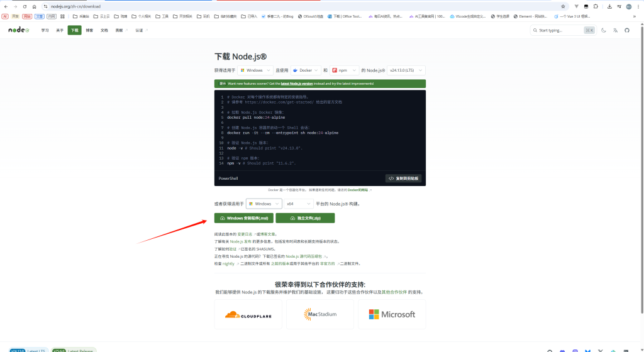Open the 认证 external nav link
This screenshot has height=352, width=644.
[142, 30]
